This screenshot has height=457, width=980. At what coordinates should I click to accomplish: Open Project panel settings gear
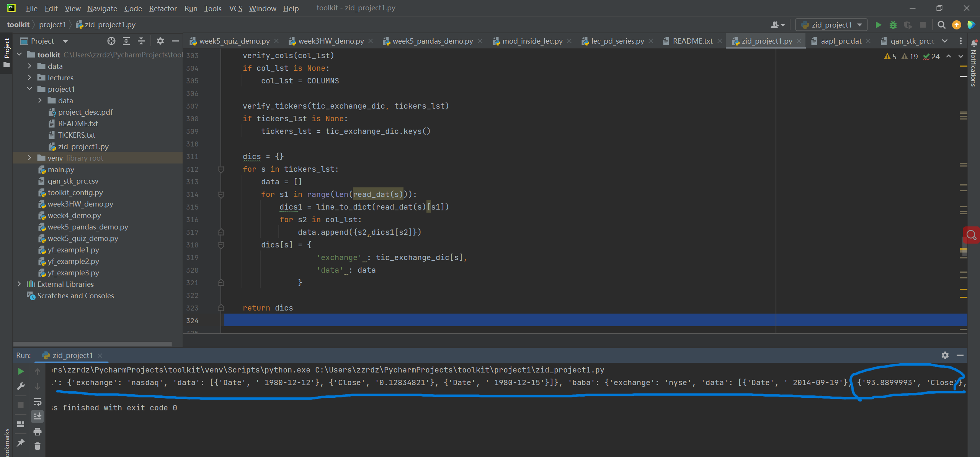coord(160,41)
